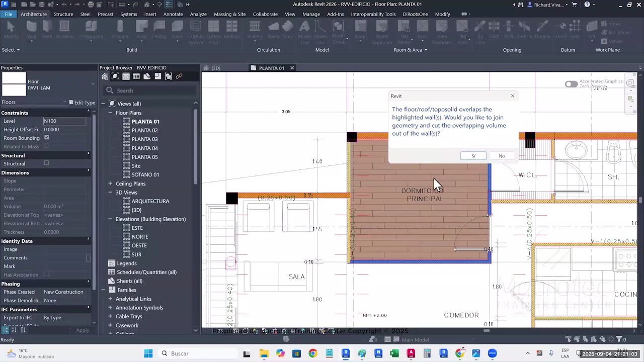Open Excel from the Windows taskbar
Viewport: 644px width, 362px height.
394,353
